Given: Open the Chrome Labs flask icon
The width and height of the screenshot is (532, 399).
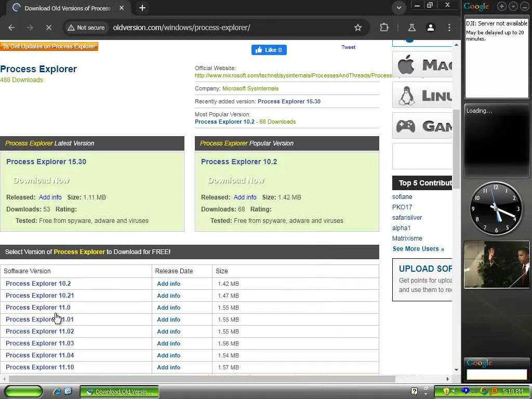Looking at the screenshot, I should coord(412,28).
